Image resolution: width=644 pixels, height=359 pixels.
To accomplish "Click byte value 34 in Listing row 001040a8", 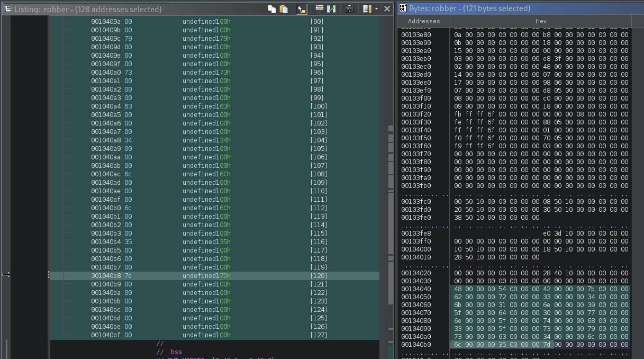I will coord(129,140).
